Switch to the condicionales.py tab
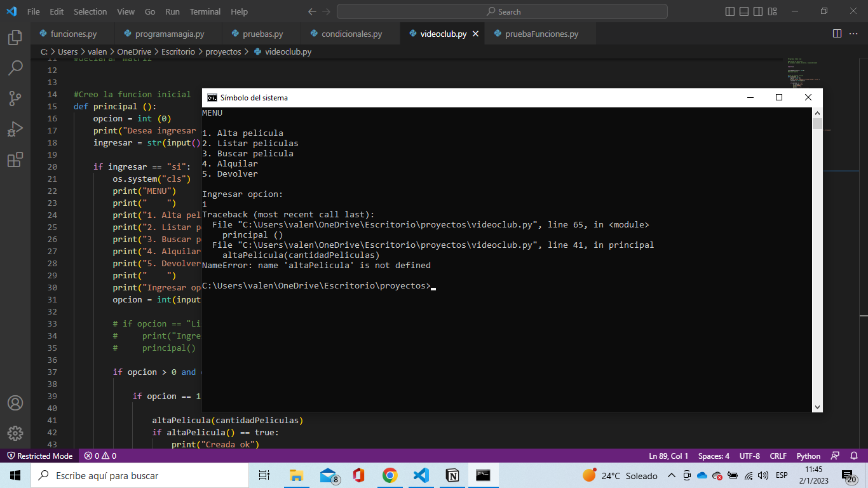Screen dimensions: 868x488 [x=351, y=34]
